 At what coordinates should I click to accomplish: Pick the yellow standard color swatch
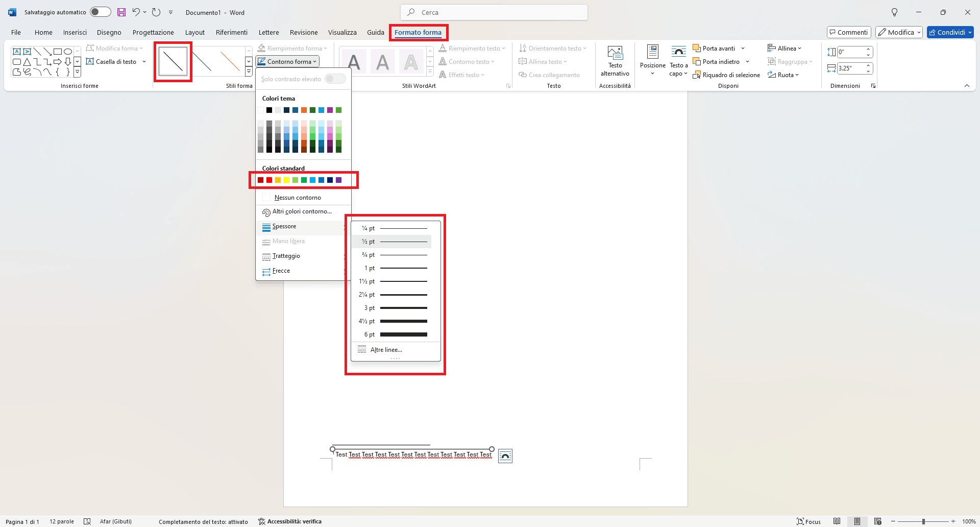286,180
